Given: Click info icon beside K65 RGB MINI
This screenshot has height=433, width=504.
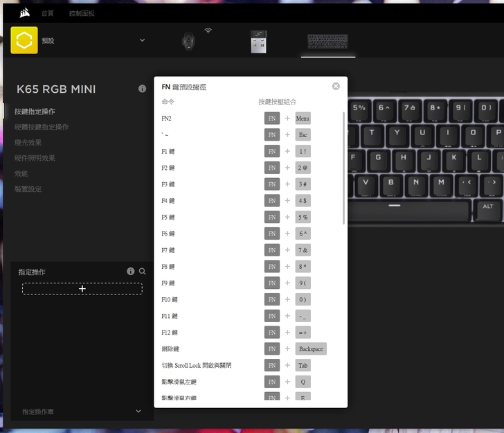Looking at the screenshot, I should (x=142, y=89).
